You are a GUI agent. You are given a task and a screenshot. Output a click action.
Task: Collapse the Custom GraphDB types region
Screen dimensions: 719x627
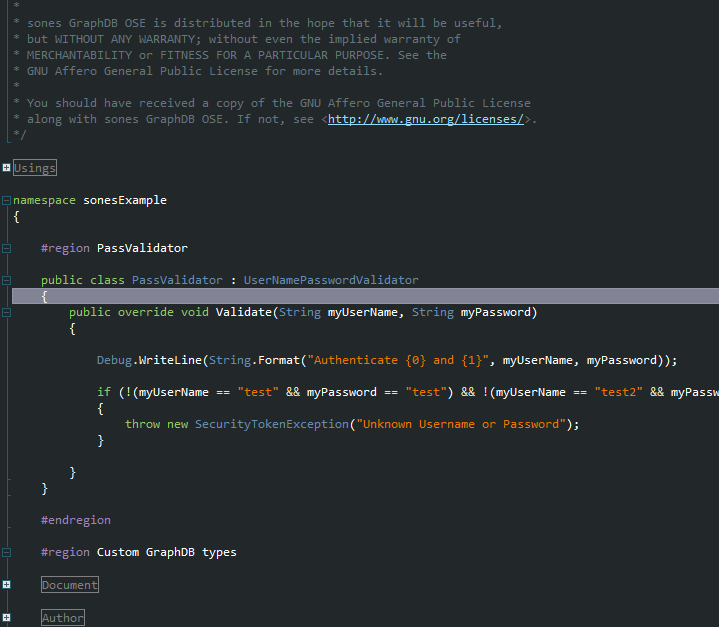tap(6, 553)
